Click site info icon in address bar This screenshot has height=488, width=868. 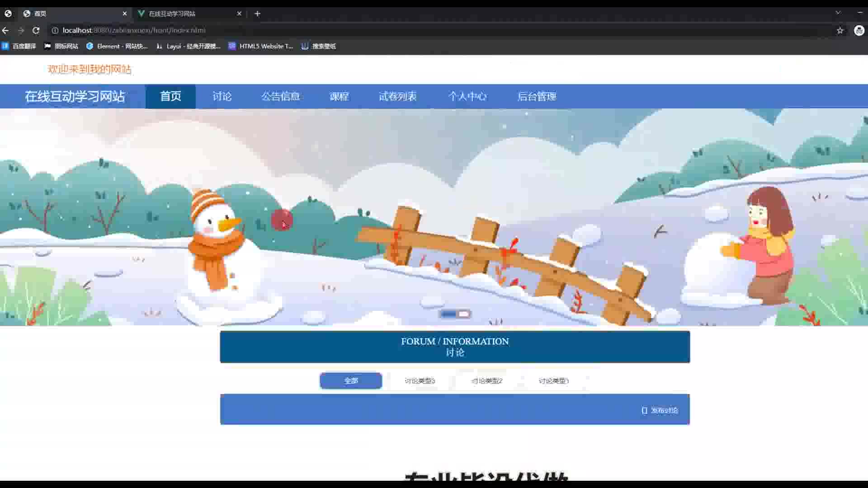pyautogui.click(x=55, y=30)
